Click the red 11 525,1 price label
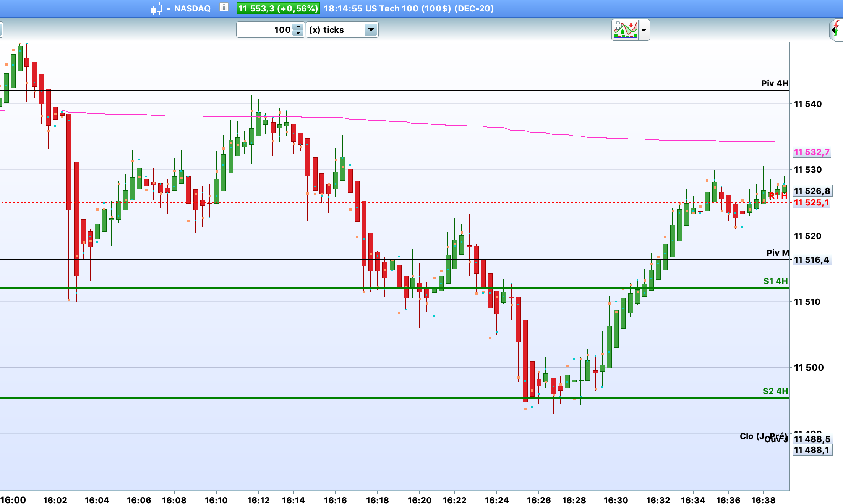This screenshot has width=843, height=504. (x=812, y=202)
